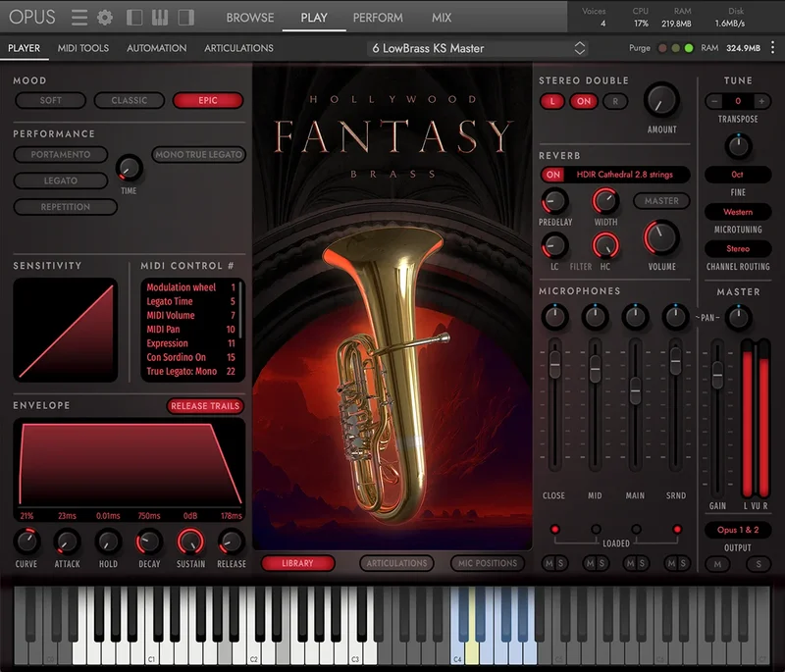Open the Stereo channel routing dropdown
Viewport: 785px width, 672px height.
738,248
